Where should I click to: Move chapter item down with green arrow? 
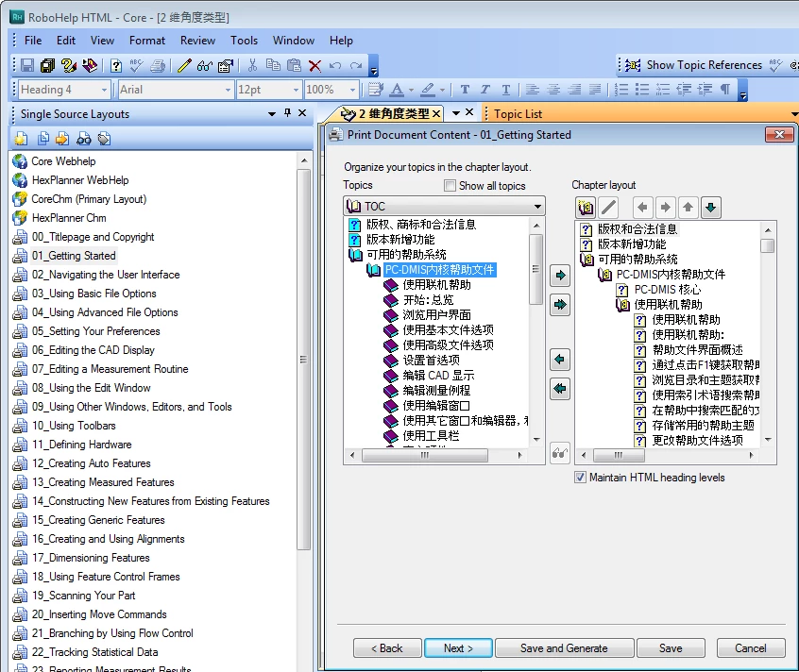point(711,208)
